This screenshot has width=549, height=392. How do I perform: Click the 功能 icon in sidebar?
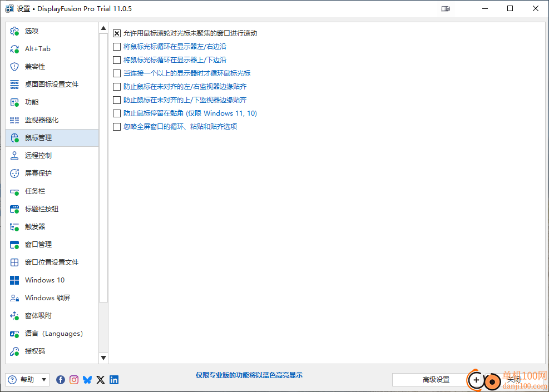click(14, 102)
